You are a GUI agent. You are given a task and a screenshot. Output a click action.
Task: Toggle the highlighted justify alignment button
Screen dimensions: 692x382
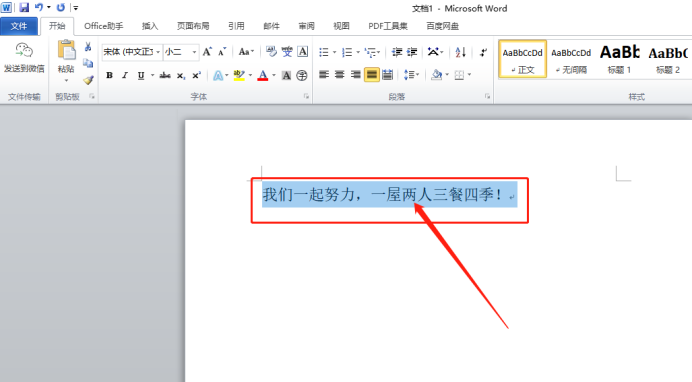click(372, 75)
